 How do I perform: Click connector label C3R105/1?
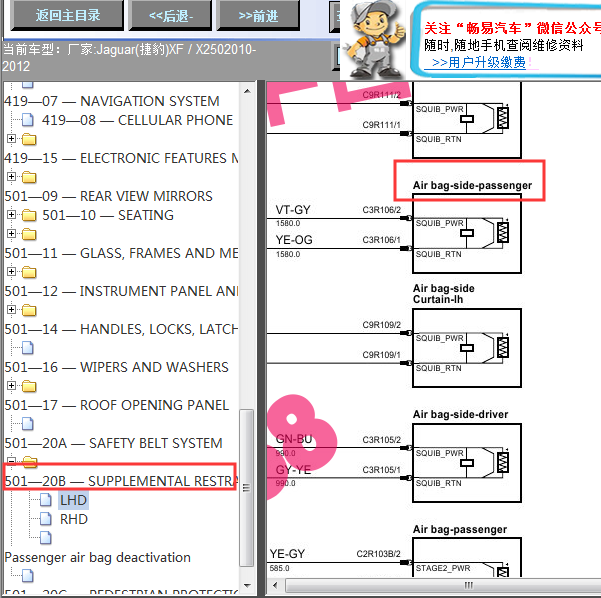tap(381, 470)
